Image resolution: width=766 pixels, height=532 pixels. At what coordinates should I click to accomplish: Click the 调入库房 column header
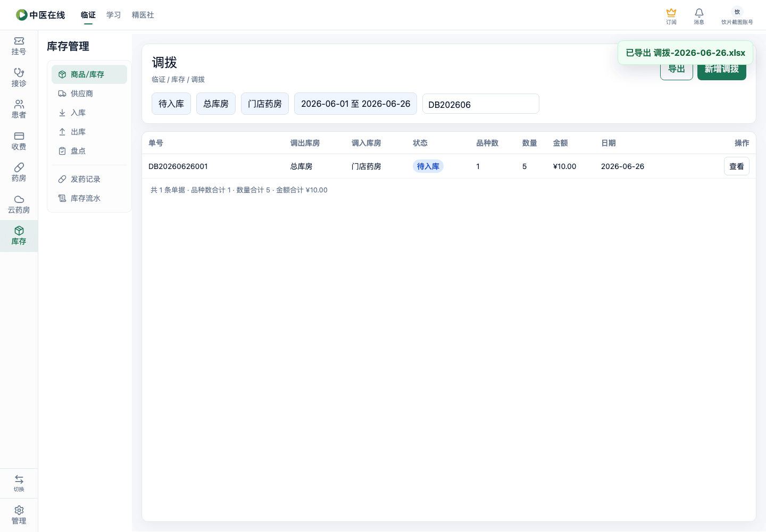(x=367, y=143)
